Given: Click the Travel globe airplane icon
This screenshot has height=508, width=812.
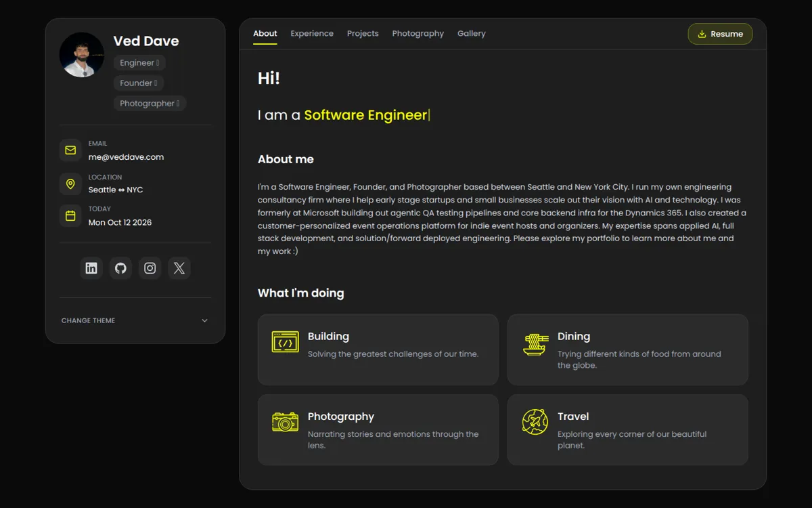Looking at the screenshot, I should point(535,422).
